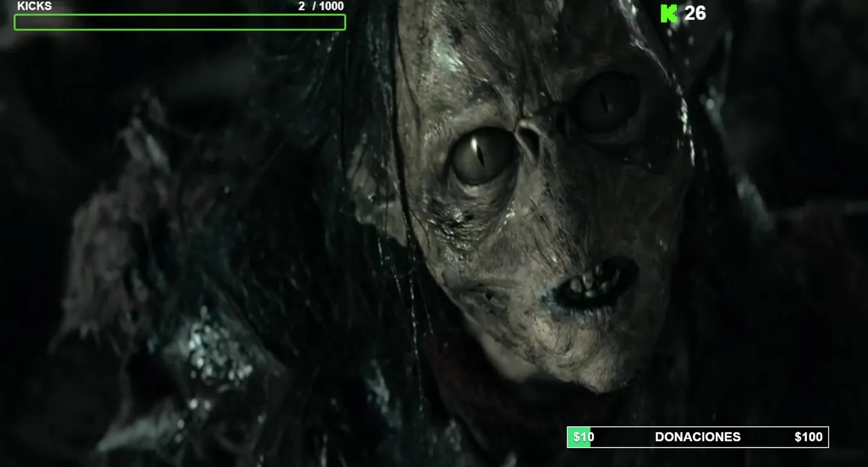Click the DONACIONES progress bar
The height and width of the screenshot is (467, 868).
coord(698,437)
